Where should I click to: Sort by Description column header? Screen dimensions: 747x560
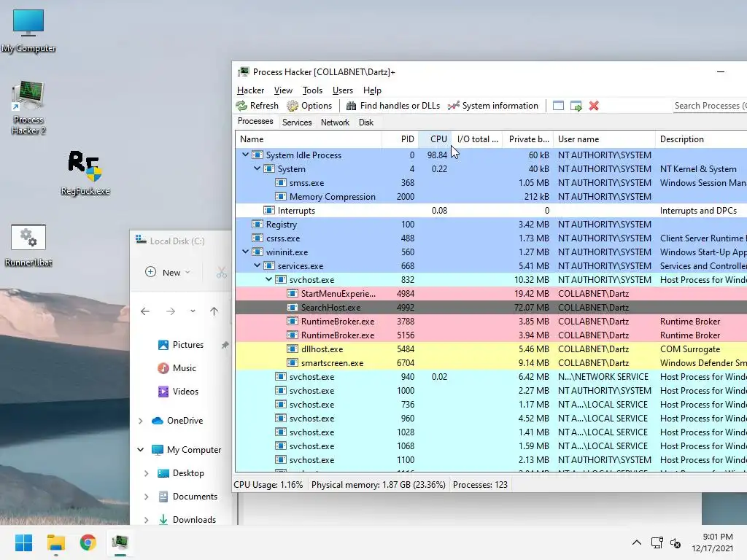click(x=701, y=139)
